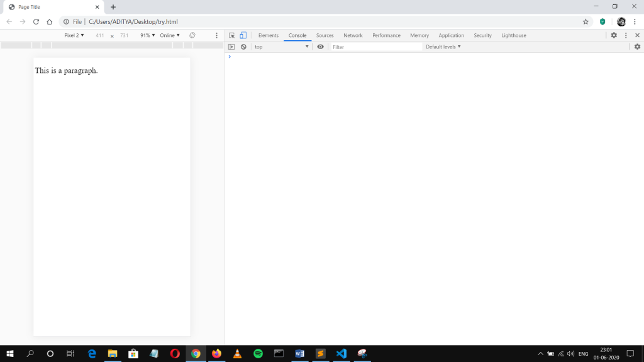Viewport: 644px width, 362px height.
Task: Open the Lighthouse tab
Action: [x=514, y=36]
